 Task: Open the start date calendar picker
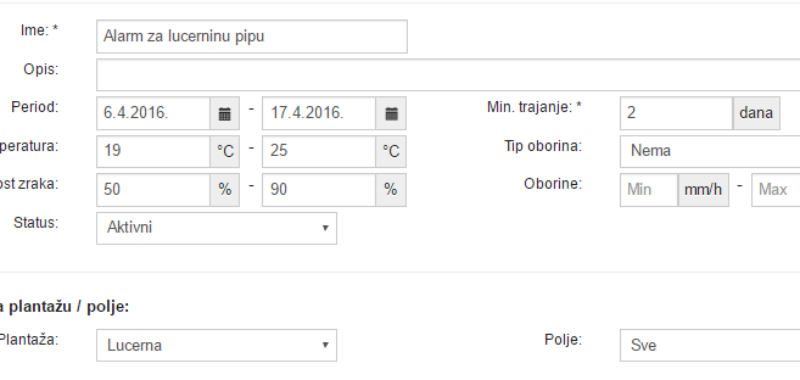tap(224, 113)
